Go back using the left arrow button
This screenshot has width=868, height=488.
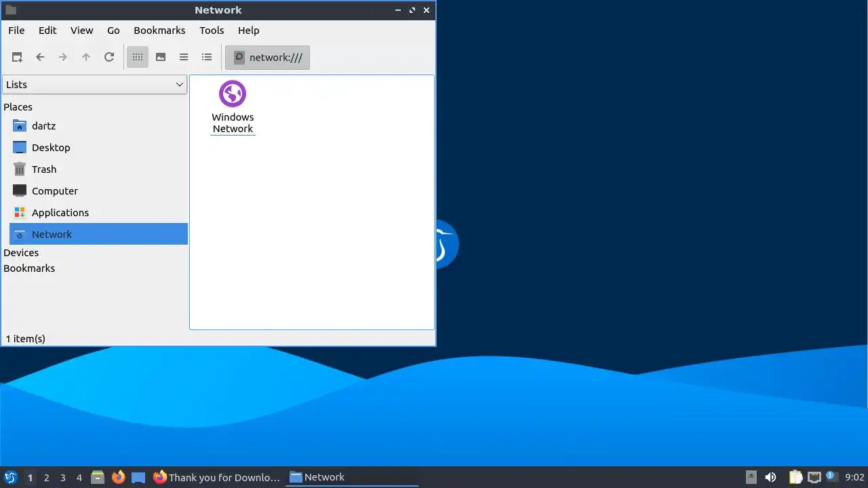pos(40,58)
